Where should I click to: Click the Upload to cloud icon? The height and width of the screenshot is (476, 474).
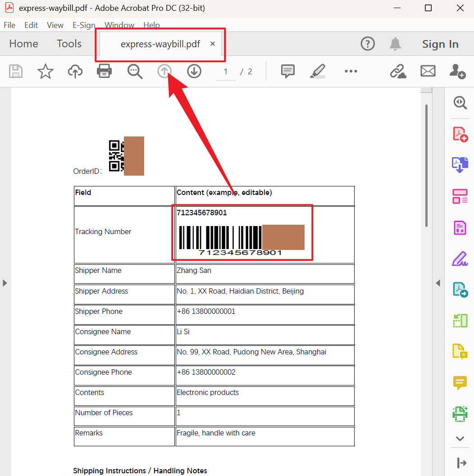(x=75, y=71)
